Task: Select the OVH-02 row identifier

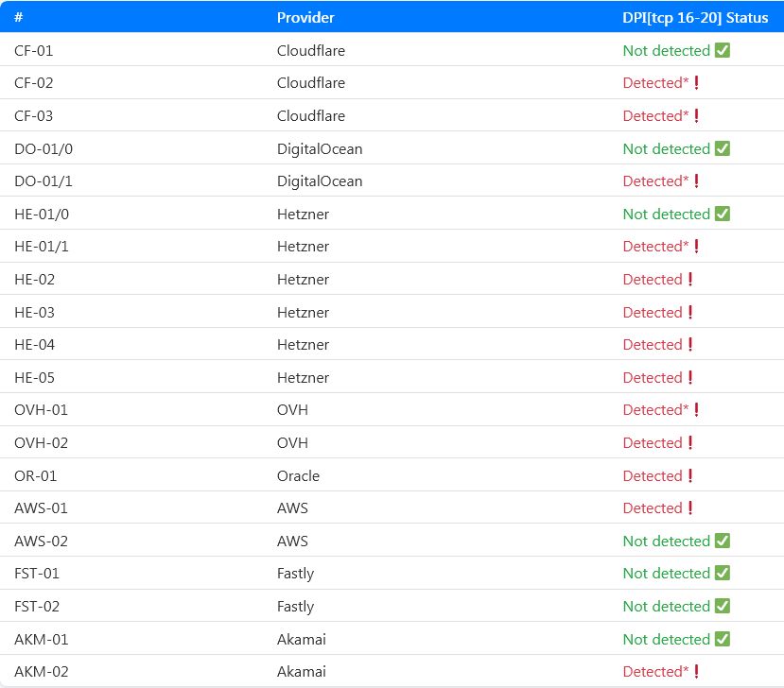Action: coord(41,443)
